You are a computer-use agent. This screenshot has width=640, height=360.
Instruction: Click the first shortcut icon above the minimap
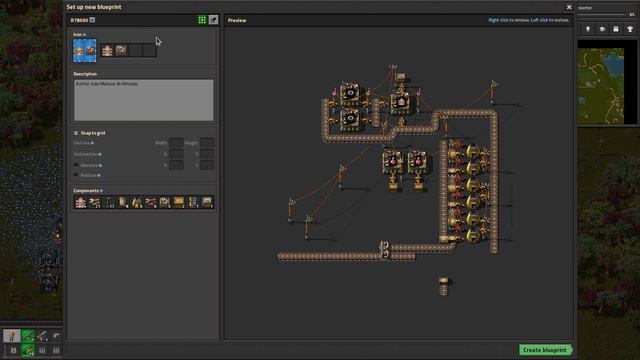[x=588, y=29]
